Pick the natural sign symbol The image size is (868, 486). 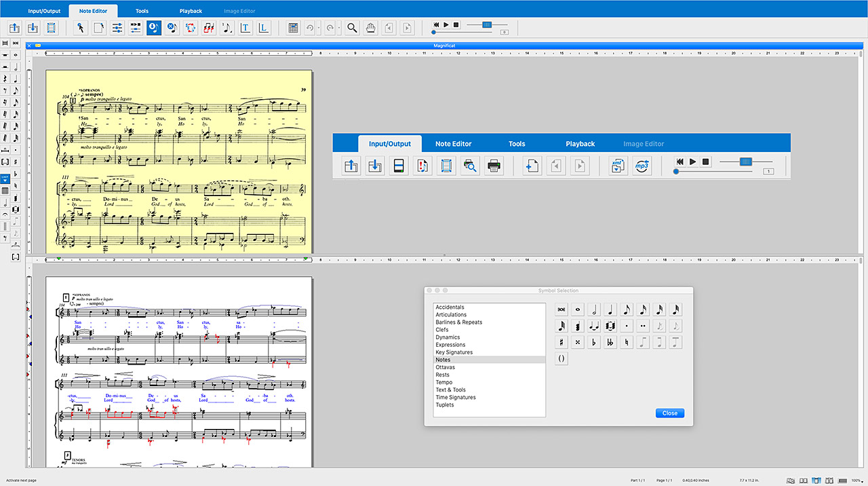627,342
